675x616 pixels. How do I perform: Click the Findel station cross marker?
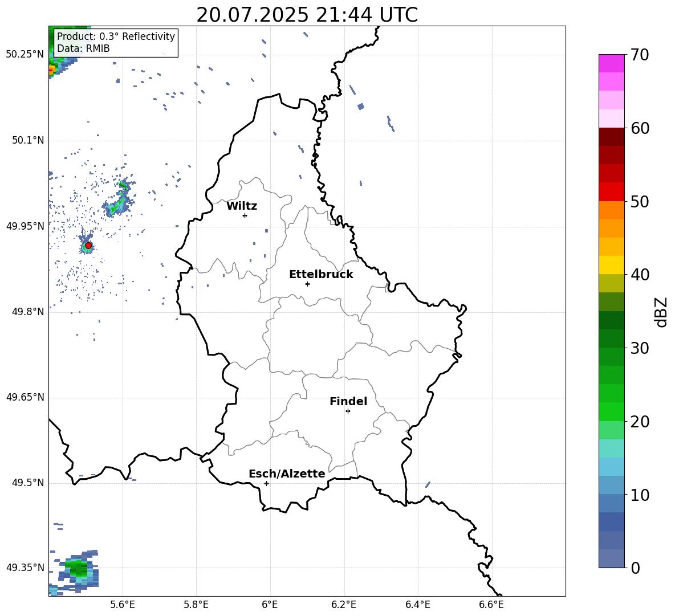348,411
